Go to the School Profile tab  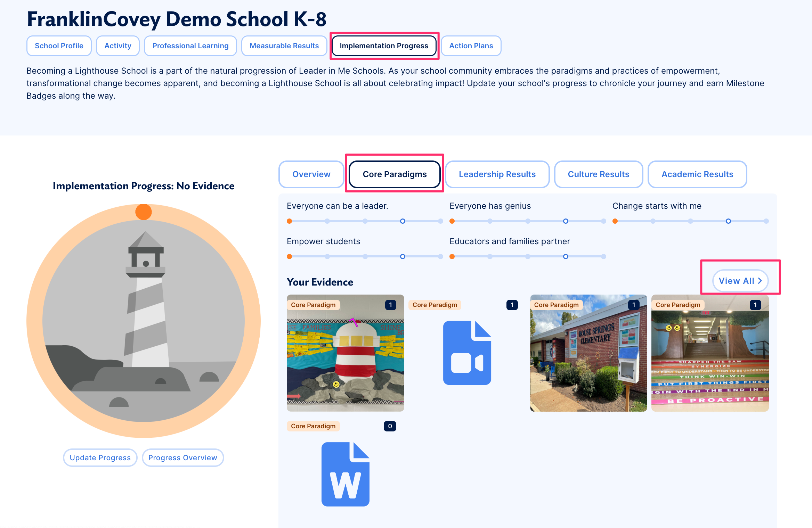coord(59,46)
